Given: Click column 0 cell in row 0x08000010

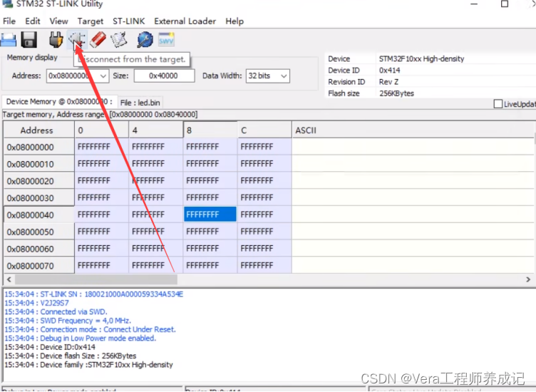Looking at the screenshot, I should tap(101, 164).
